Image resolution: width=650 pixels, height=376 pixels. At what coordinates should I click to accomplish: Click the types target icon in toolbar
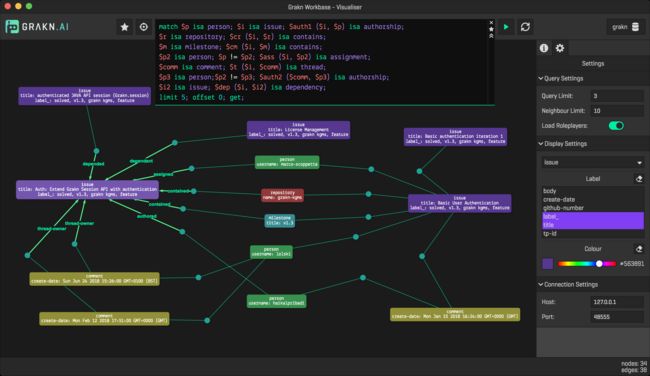pyautogui.click(x=143, y=27)
